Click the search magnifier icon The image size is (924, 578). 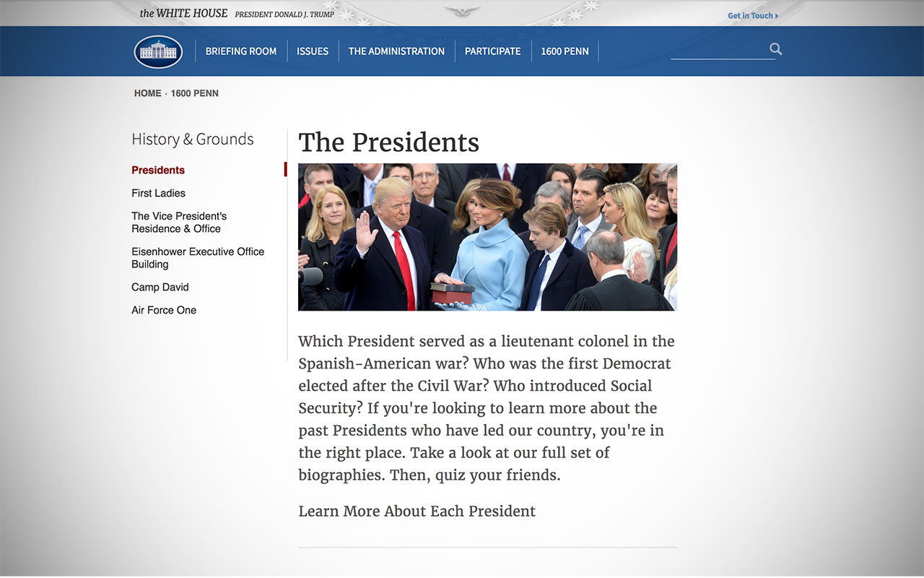[x=776, y=49]
